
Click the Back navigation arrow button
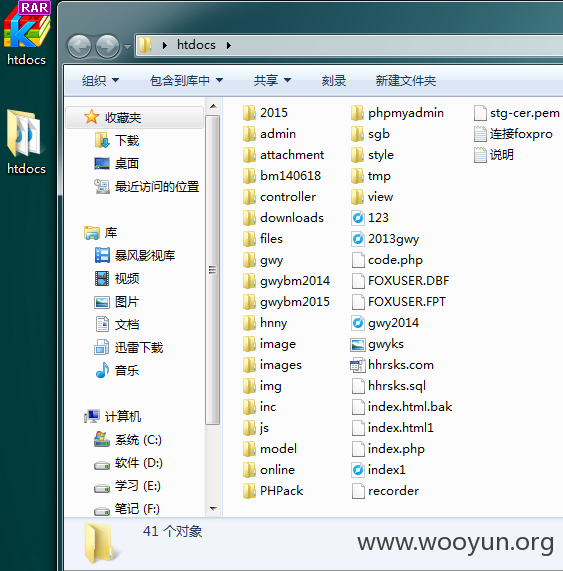(x=79, y=46)
